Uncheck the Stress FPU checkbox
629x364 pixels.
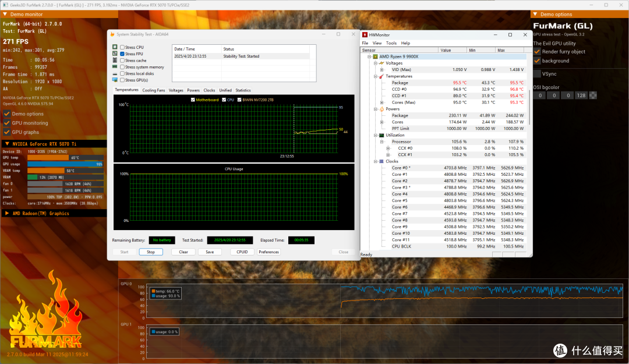coord(122,54)
